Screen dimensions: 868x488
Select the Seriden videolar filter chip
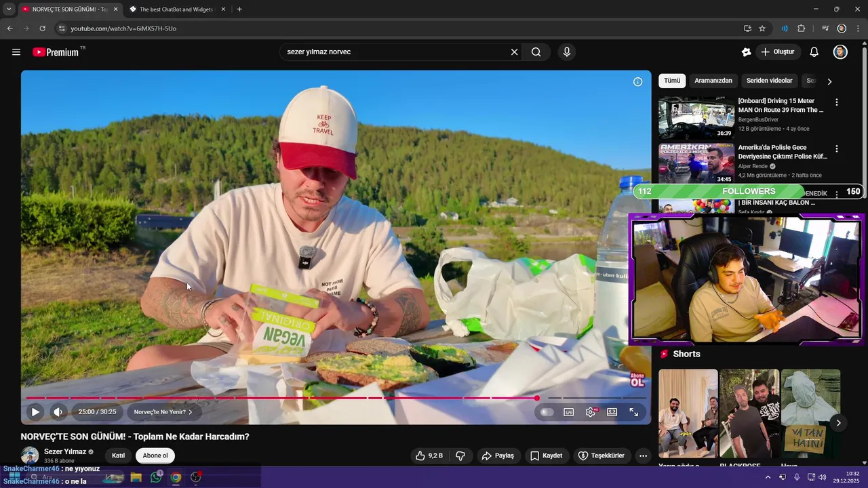click(770, 81)
